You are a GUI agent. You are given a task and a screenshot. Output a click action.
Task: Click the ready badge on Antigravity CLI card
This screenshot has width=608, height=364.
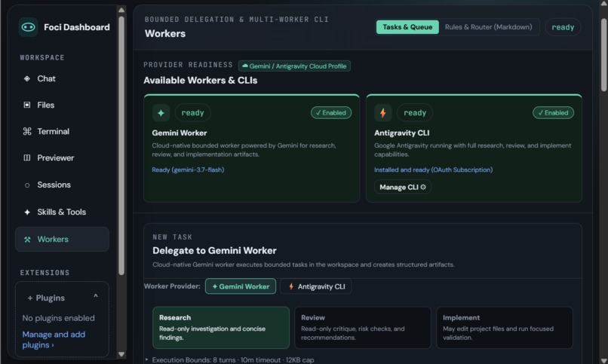coord(415,113)
